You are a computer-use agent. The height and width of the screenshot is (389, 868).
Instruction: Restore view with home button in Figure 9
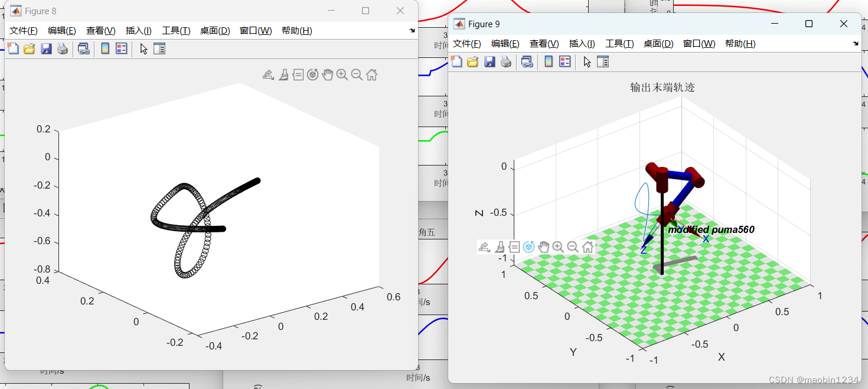coord(588,247)
